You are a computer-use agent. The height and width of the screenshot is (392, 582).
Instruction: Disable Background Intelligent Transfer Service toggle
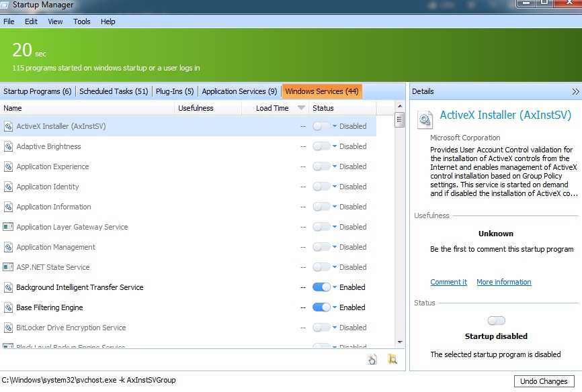point(321,287)
